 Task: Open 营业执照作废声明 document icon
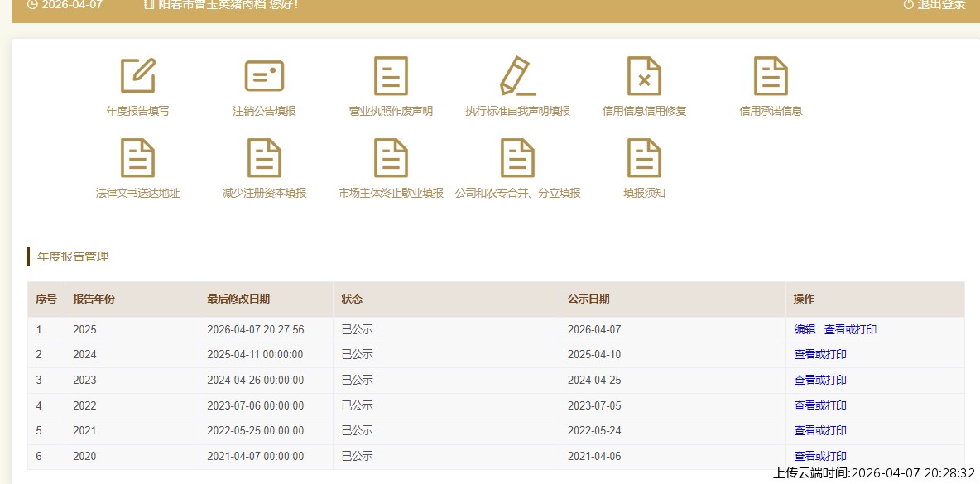pyautogui.click(x=391, y=77)
